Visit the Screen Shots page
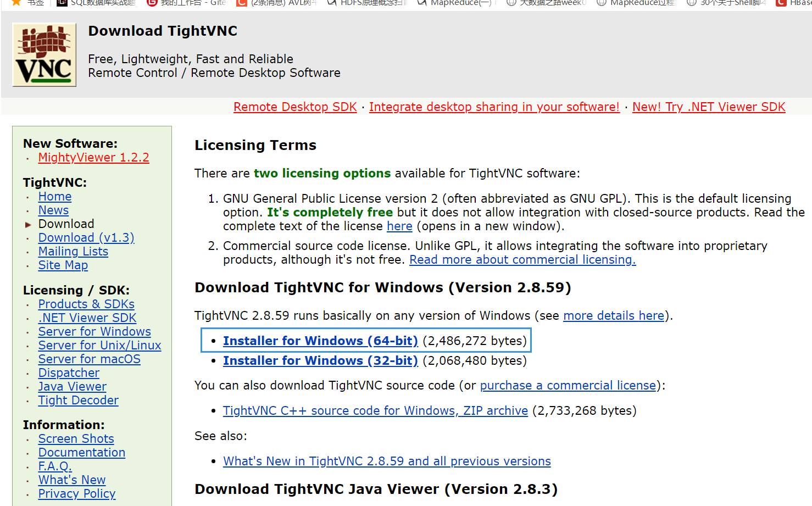812x506 pixels. pos(76,438)
